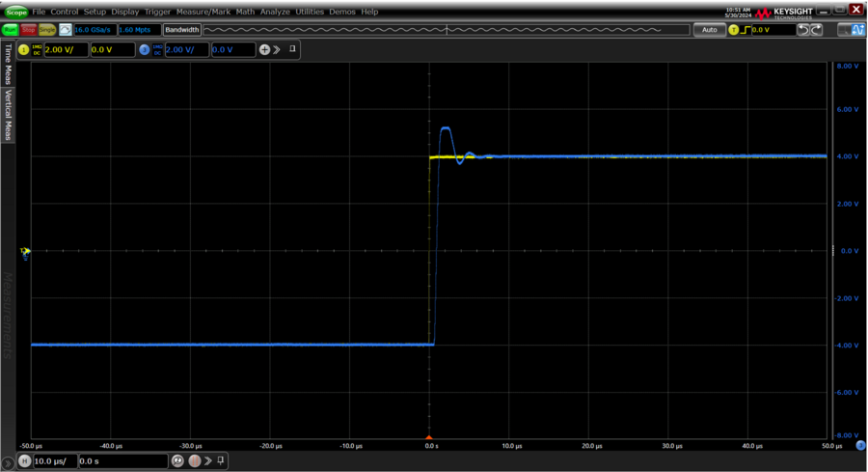Open the Trigger menu
868x472 pixels.
[x=157, y=12]
